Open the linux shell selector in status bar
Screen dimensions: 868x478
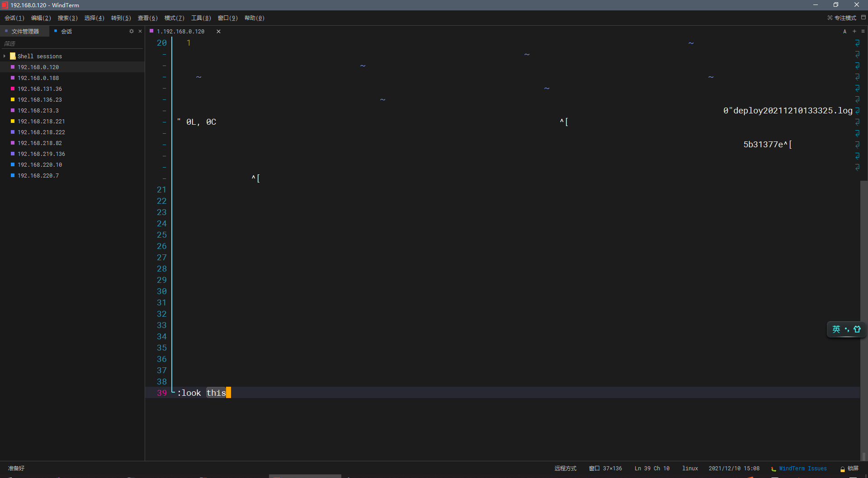point(690,469)
